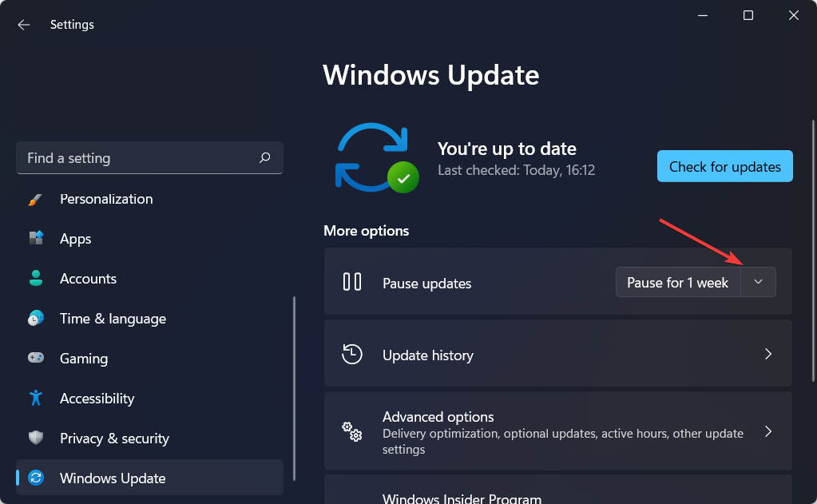Click the "Windows Update" page title

click(x=431, y=75)
